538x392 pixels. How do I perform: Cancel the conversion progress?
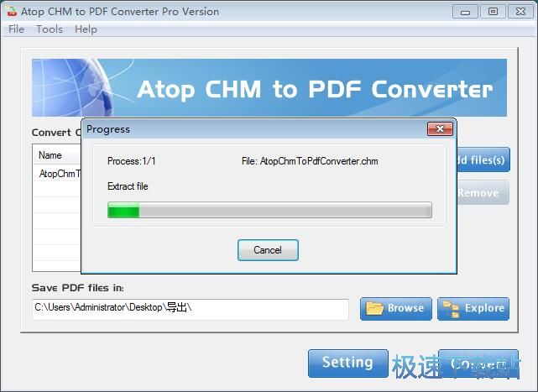point(268,250)
